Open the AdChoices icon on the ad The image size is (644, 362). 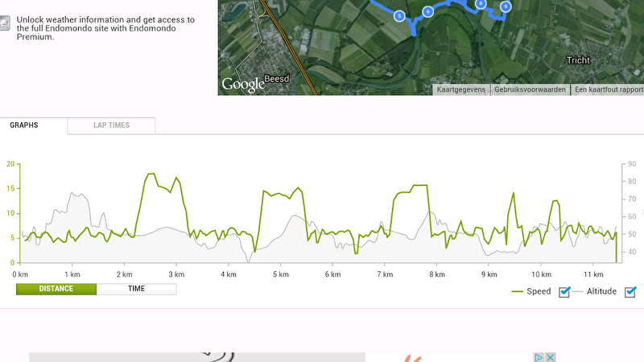coord(539,357)
